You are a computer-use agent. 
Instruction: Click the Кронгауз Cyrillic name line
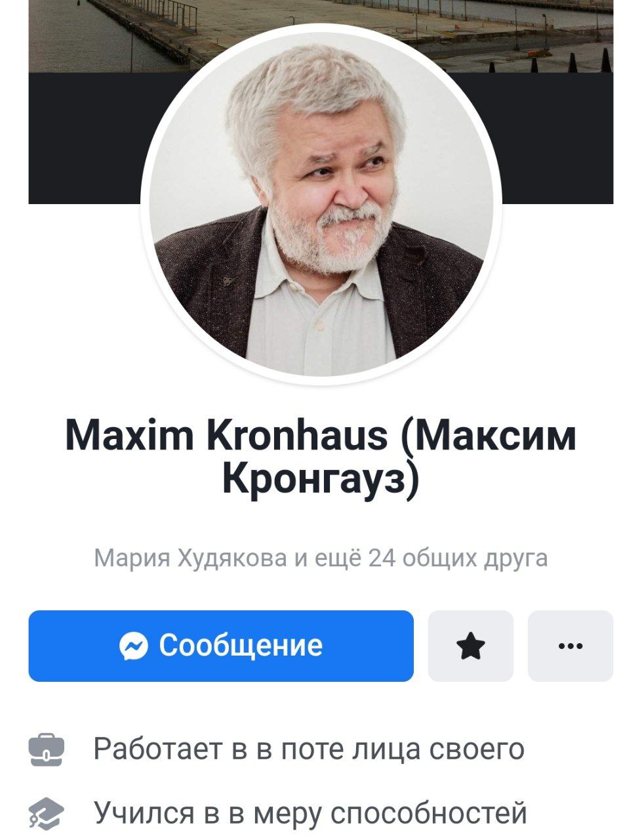coord(320,478)
